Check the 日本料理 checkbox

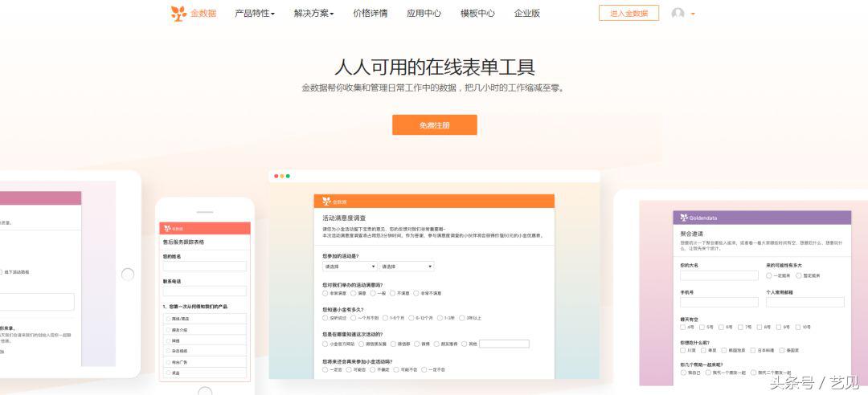click(x=753, y=350)
